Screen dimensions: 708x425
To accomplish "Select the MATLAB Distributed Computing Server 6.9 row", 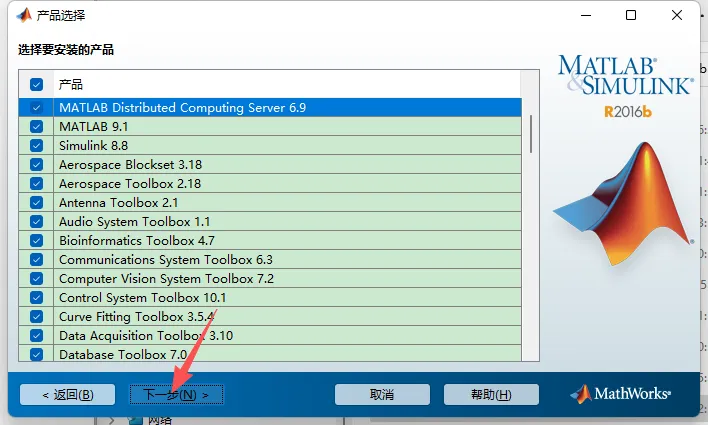I will point(270,107).
